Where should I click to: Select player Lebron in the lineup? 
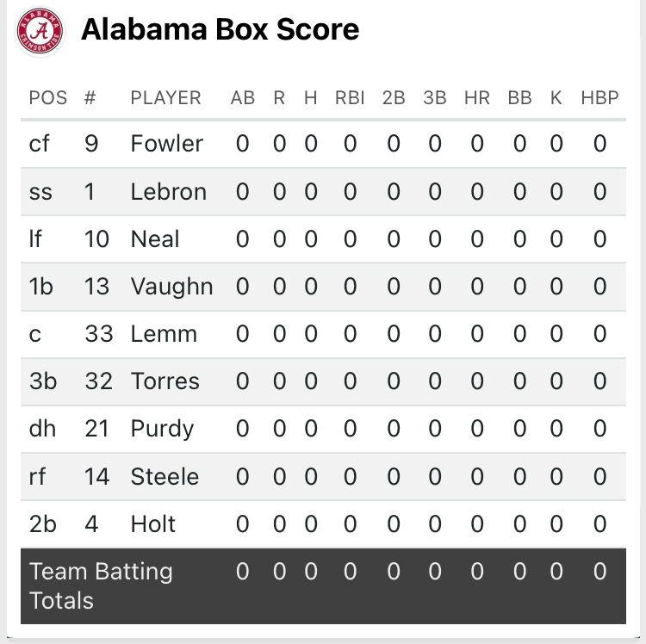click(x=168, y=191)
